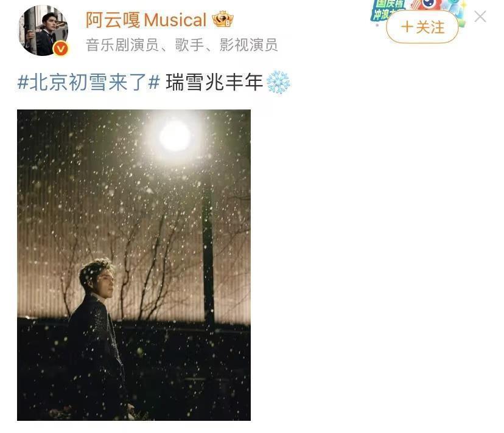This screenshot has height=433, width=504.
Task: Dismiss the post with the X icon
Action: 480,16
